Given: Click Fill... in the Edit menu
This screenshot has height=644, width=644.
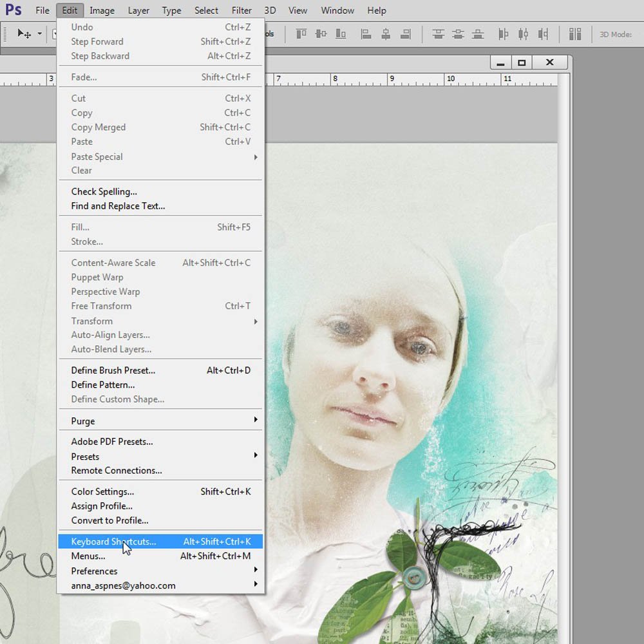Looking at the screenshot, I should (160, 227).
